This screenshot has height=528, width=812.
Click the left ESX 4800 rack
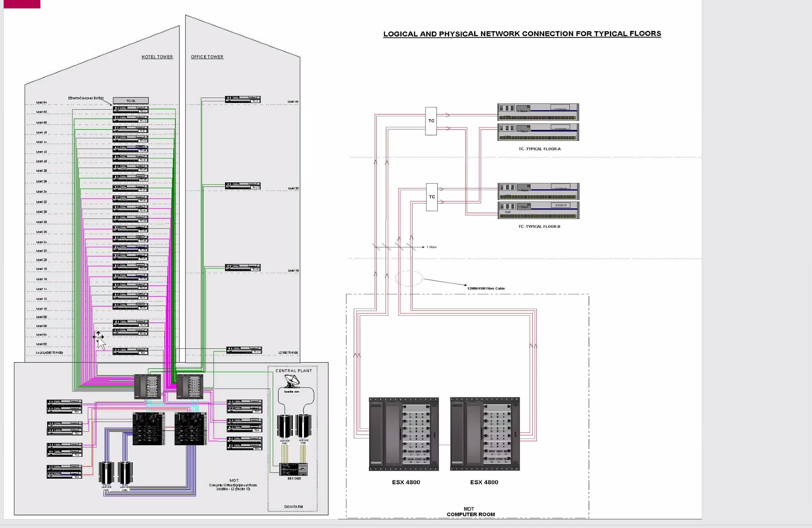pos(403,434)
